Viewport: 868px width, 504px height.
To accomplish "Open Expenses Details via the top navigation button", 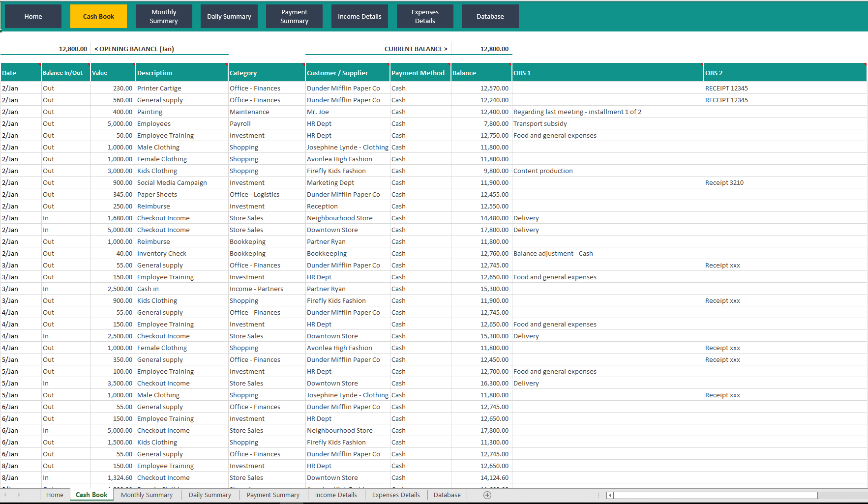I will click(424, 16).
